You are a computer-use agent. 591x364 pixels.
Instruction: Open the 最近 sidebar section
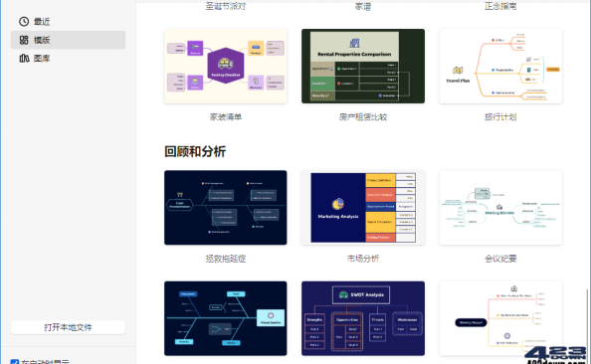[x=68, y=22]
